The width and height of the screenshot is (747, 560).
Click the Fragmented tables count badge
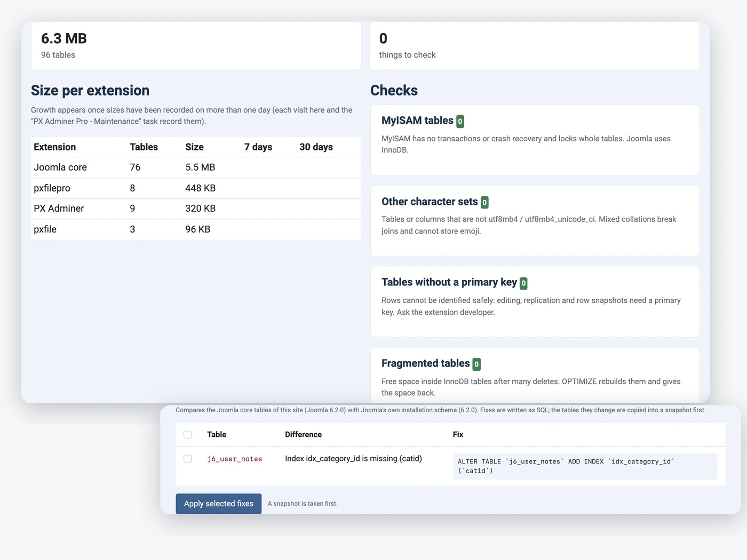pos(476,364)
